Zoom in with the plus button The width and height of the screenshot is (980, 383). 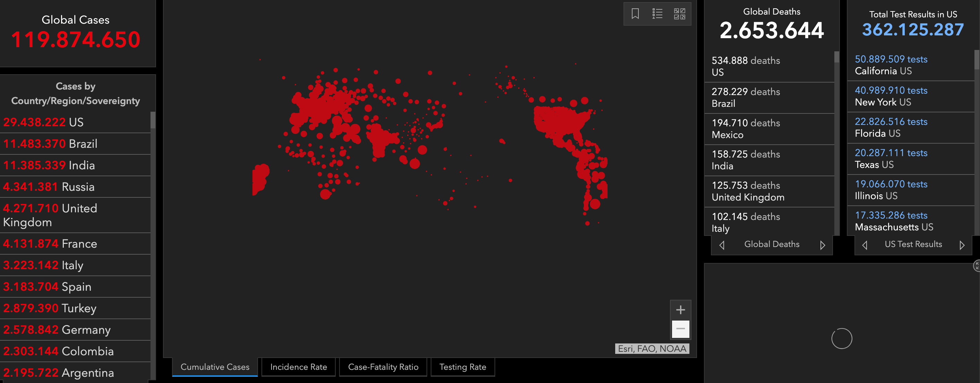[x=680, y=309]
